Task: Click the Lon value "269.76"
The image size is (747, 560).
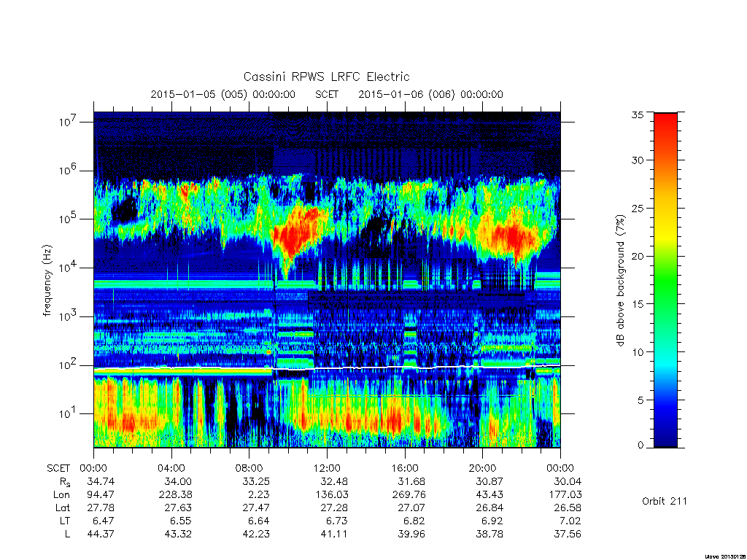Action: click(x=409, y=495)
